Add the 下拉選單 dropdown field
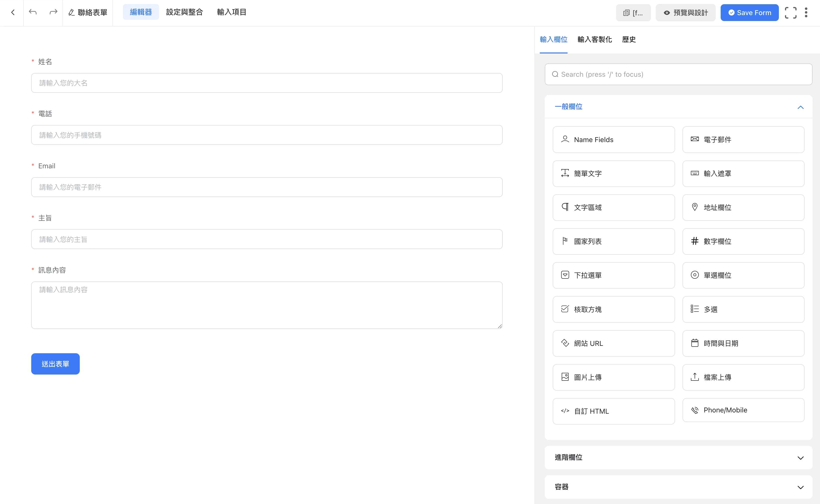 pyautogui.click(x=613, y=275)
